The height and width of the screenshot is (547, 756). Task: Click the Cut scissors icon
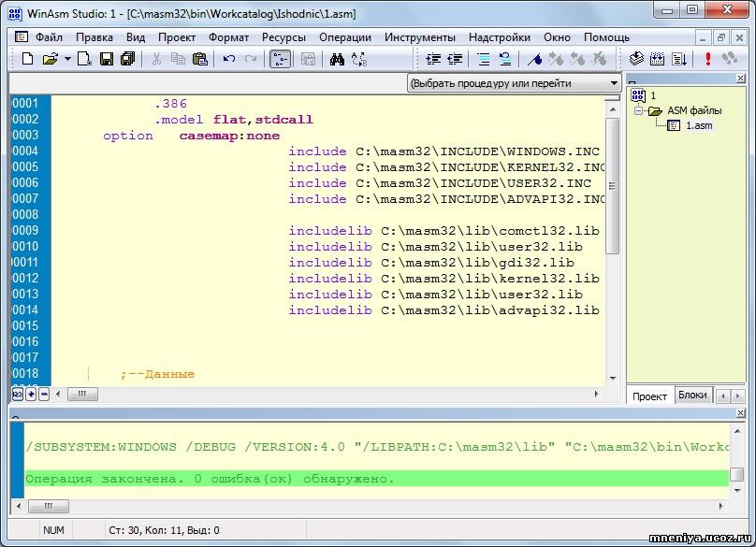pyautogui.click(x=156, y=59)
